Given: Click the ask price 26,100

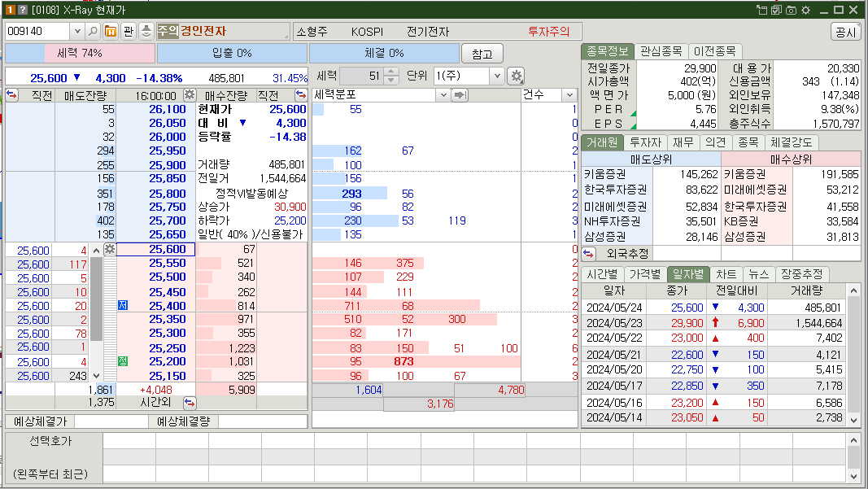Looking at the screenshot, I should coord(168,109).
